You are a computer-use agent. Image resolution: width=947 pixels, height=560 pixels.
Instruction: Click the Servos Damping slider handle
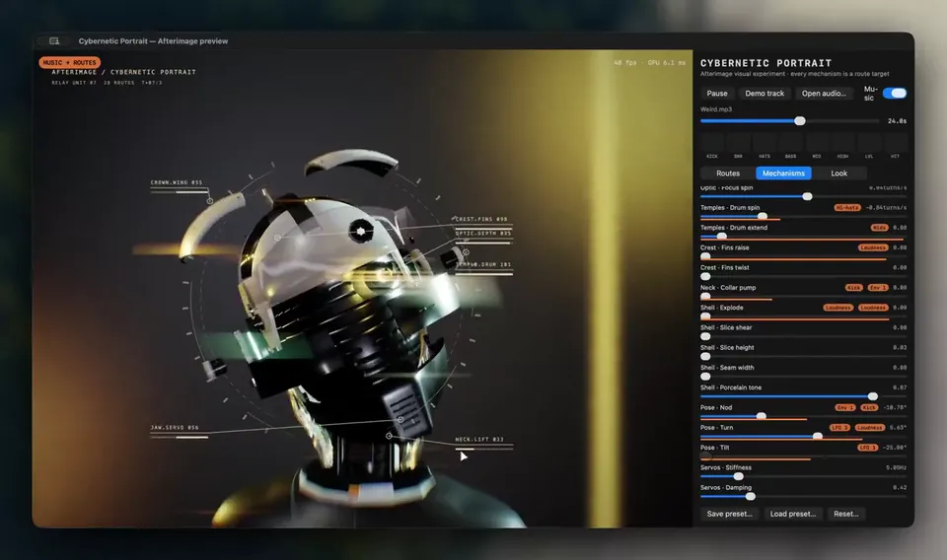[x=750, y=496]
